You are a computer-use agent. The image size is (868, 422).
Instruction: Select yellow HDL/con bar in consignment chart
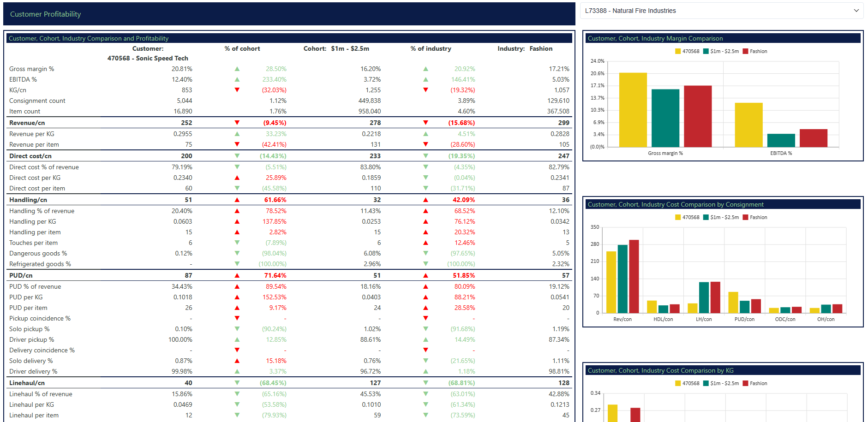pyautogui.click(x=652, y=307)
